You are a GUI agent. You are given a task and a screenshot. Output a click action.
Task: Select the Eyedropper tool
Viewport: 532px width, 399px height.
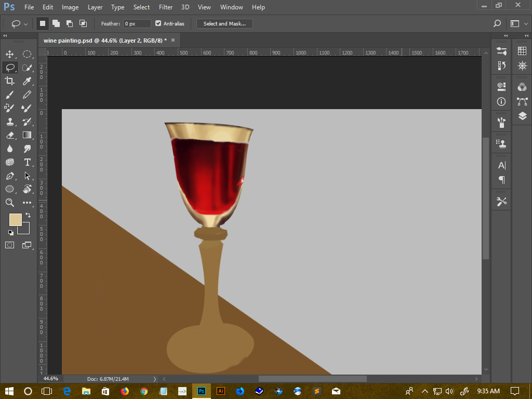pos(27,81)
